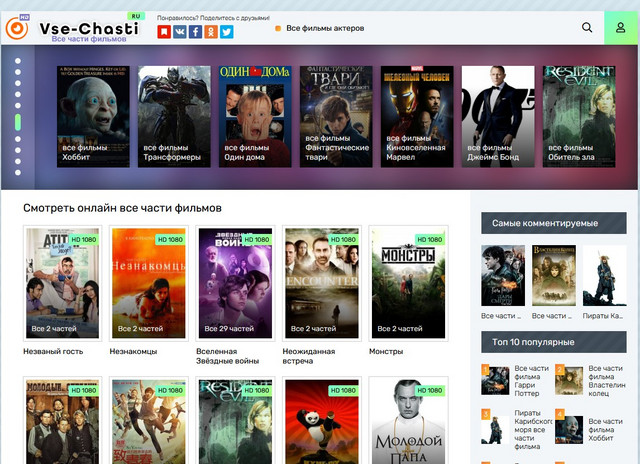Share on Twitter icon

227,31
